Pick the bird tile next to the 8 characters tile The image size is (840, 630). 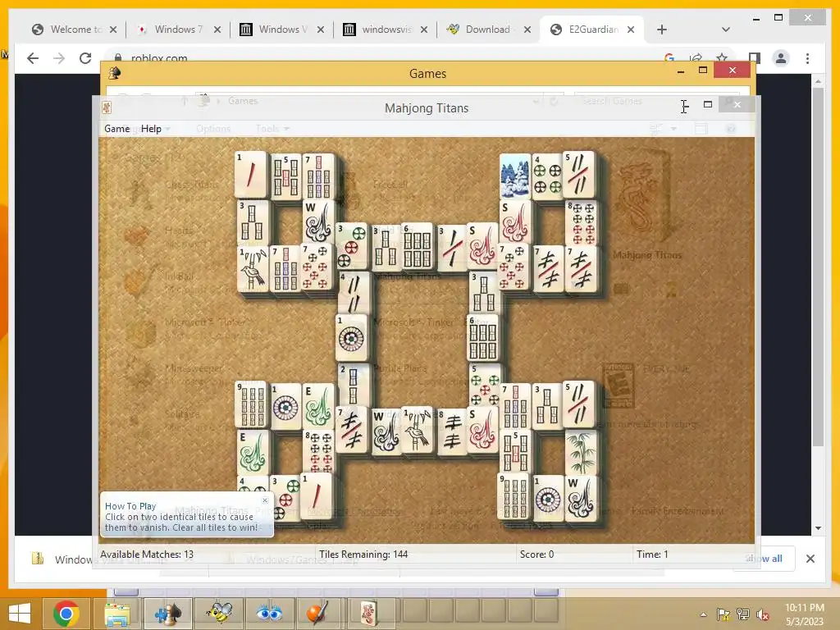(x=418, y=431)
